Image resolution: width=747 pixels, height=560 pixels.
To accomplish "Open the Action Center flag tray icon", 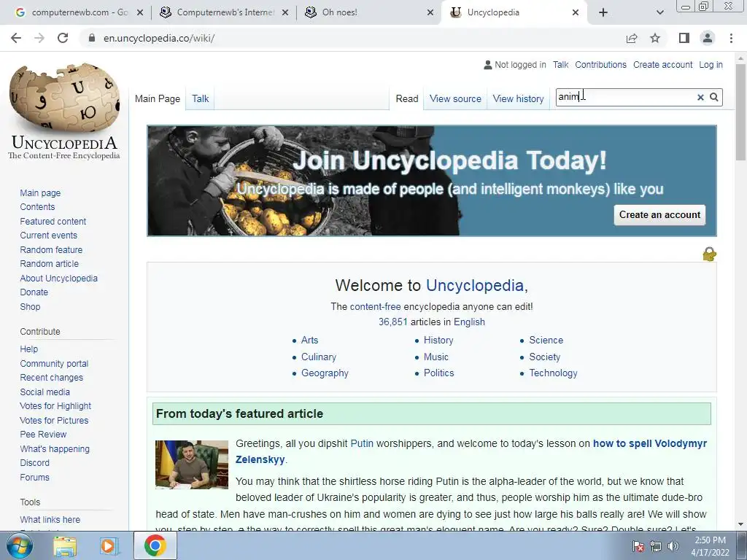I will (638, 545).
